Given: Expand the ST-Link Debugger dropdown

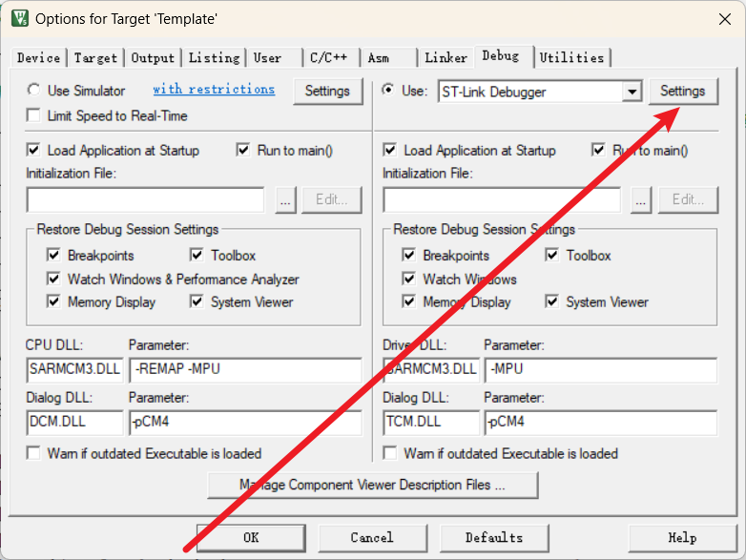Looking at the screenshot, I should [x=632, y=92].
